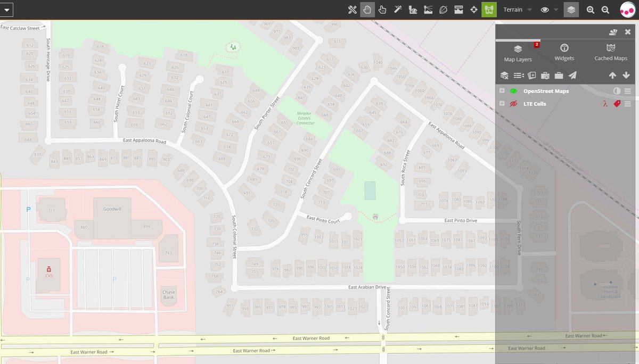Screen dimensions: 639x364
Task: Move selected layer up with arrow
Action: pyautogui.click(x=612, y=76)
